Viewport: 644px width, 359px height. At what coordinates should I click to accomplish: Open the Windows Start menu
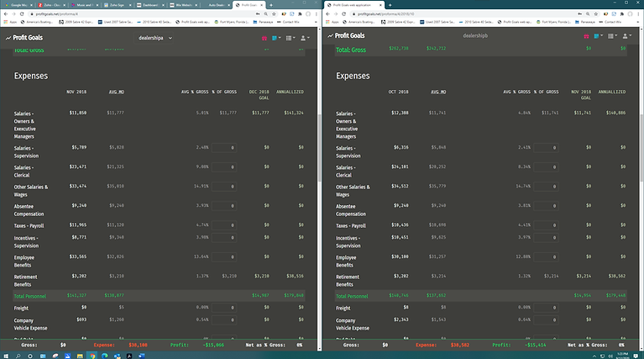click(x=6, y=356)
